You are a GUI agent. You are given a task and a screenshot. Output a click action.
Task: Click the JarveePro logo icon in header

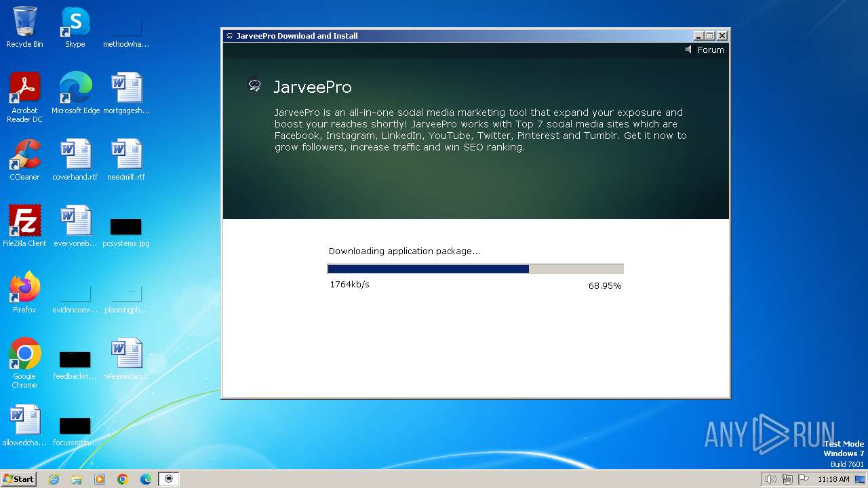click(255, 85)
